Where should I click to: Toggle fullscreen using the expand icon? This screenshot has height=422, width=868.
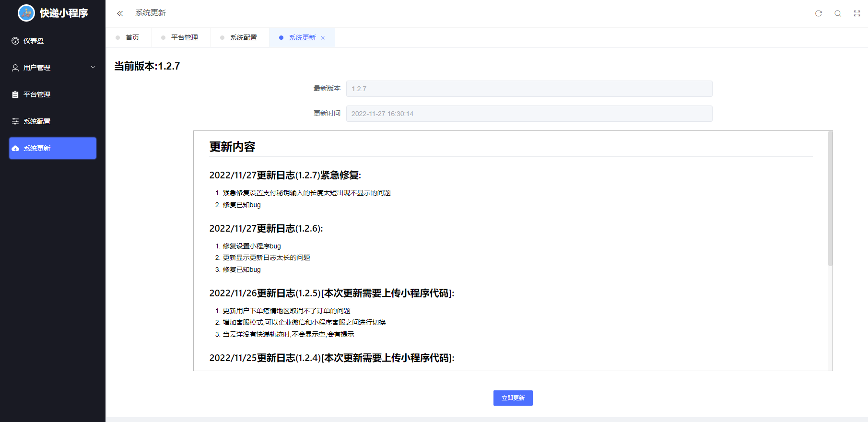tap(857, 13)
